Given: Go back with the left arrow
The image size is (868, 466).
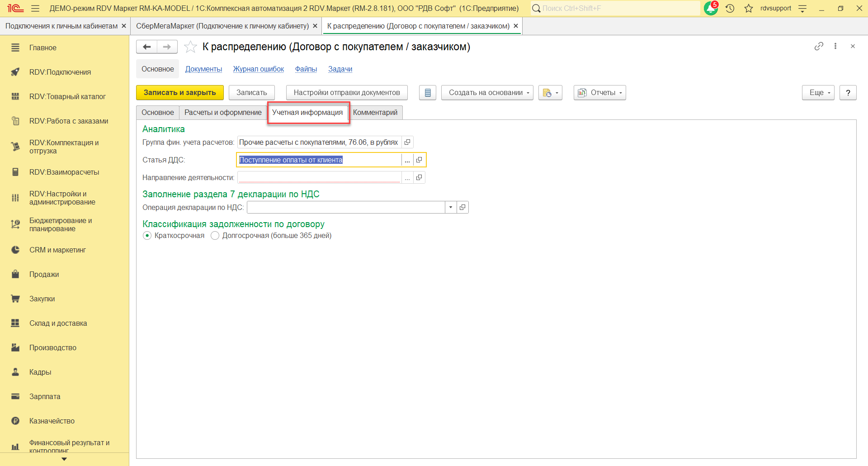Looking at the screenshot, I should coord(146,47).
